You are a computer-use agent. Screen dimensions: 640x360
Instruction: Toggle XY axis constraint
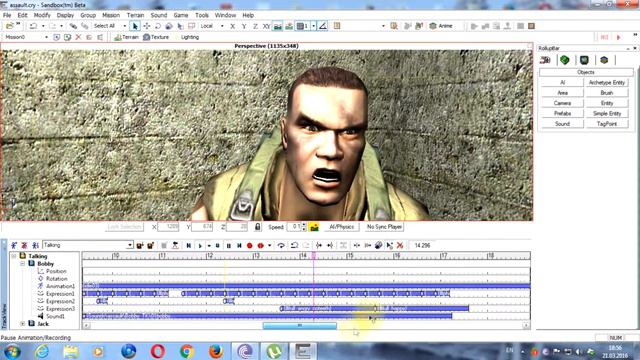point(267,26)
